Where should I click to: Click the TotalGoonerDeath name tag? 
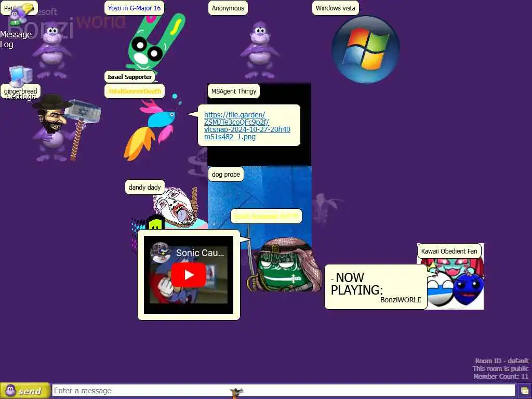pos(135,91)
